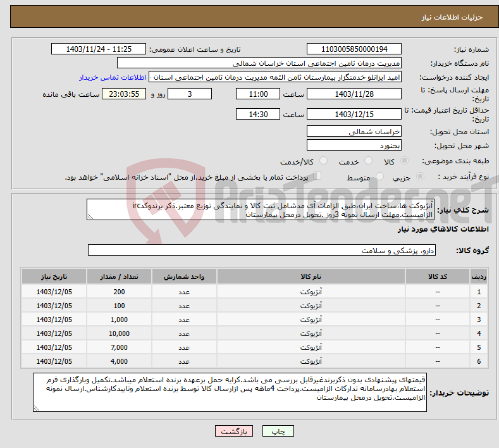Click the response deadline date 1403/11/28
This screenshot has width=499, height=448.
click(354, 94)
